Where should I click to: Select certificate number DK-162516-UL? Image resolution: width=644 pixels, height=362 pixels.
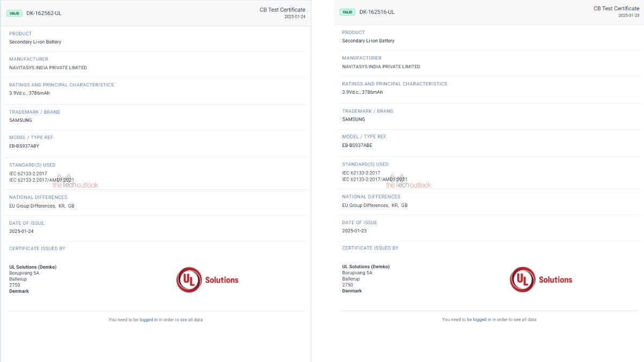click(377, 12)
